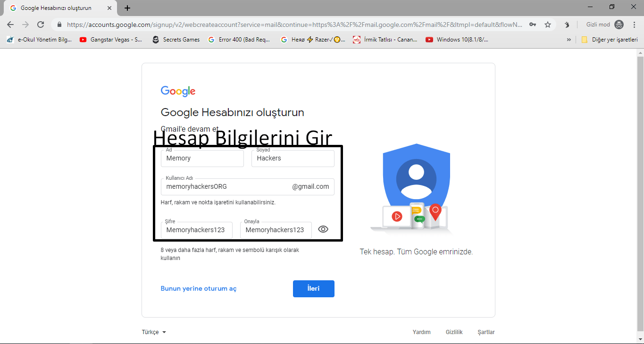Viewport: 644px width, 344px height.
Task: Open the Şartlar terms link
Action: click(486, 332)
